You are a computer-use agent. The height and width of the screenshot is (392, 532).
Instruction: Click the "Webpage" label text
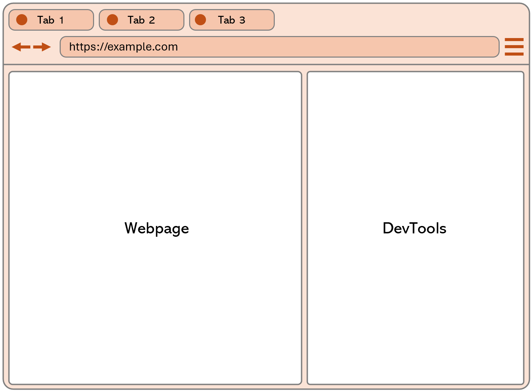[x=157, y=229]
